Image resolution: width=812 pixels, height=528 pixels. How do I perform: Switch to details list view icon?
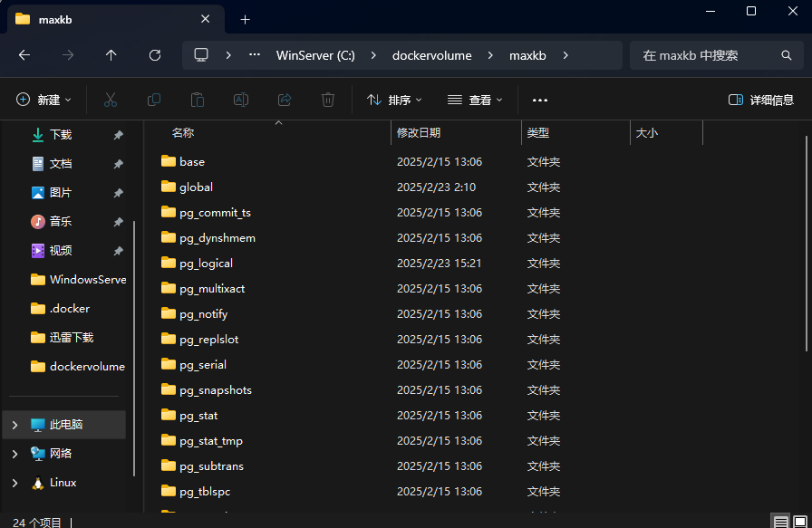pyautogui.click(x=781, y=522)
